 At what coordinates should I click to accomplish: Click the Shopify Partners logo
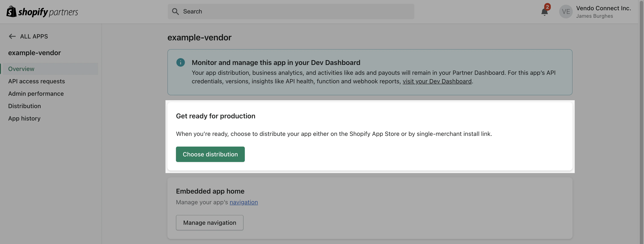[42, 12]
